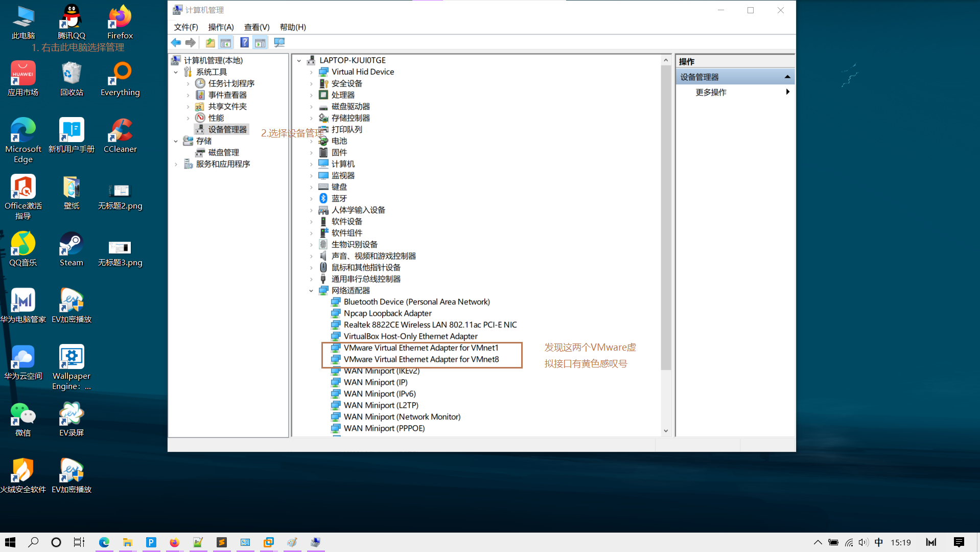The width and height of the screenshot is (980, 552).
Task: Select the 应用市场 Huawei desktop icon
Action: pyautogui.click(x=23, y=79)
